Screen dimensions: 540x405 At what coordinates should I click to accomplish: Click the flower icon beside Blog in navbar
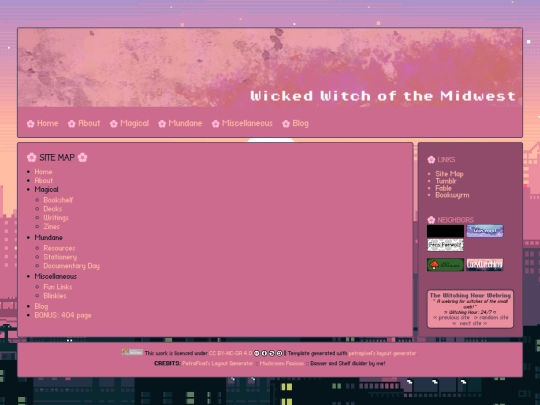[286, 124]
